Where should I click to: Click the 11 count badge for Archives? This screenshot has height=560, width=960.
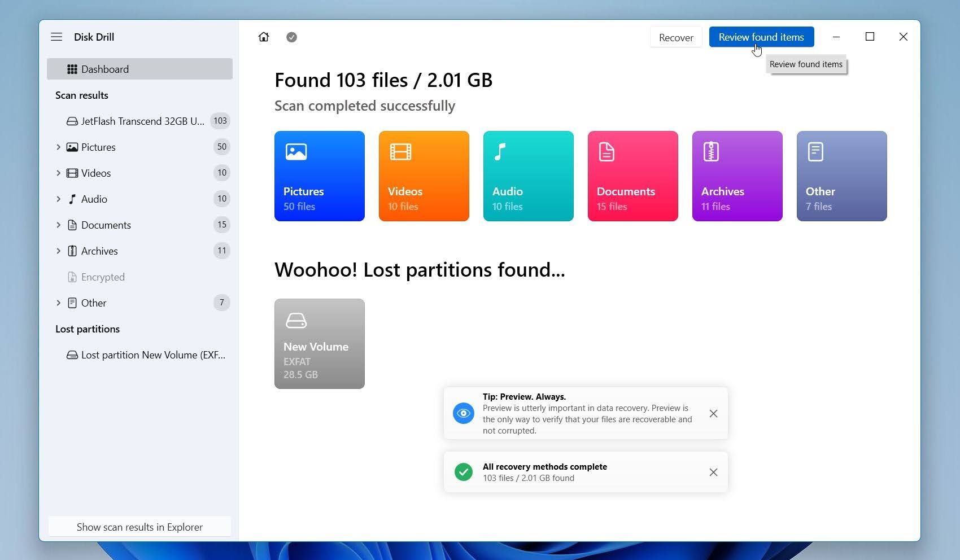[x=222, y=251]
